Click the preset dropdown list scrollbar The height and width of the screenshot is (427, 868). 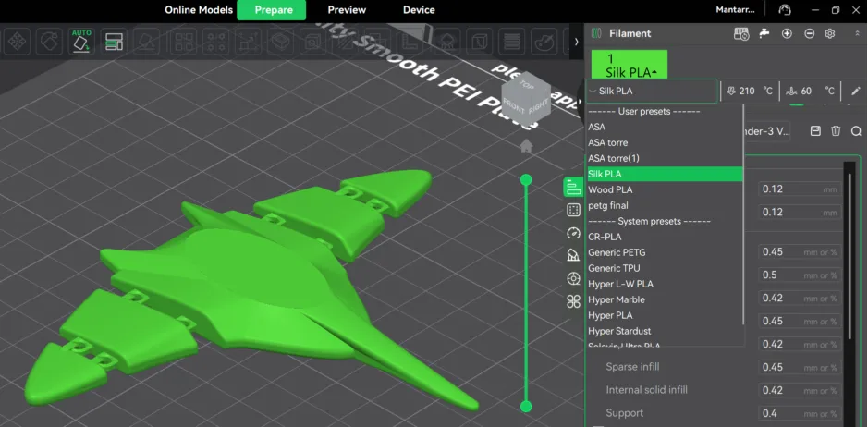[743, 214]
